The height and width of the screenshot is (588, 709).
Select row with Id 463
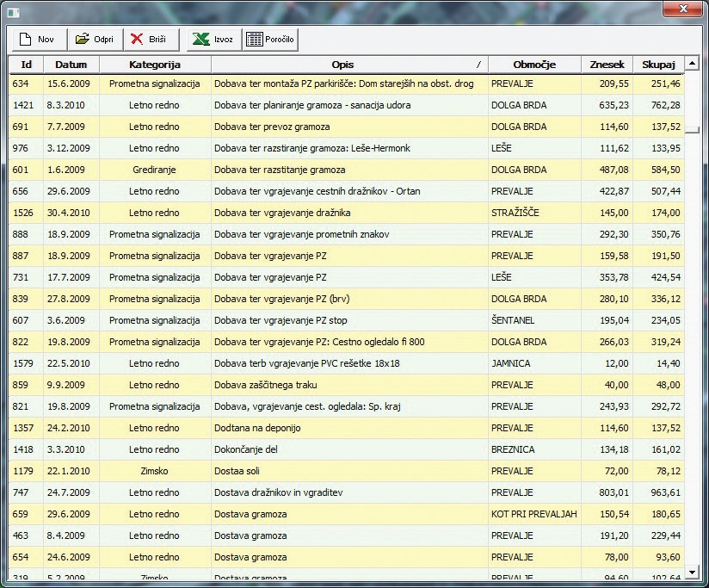coord(347,535)
